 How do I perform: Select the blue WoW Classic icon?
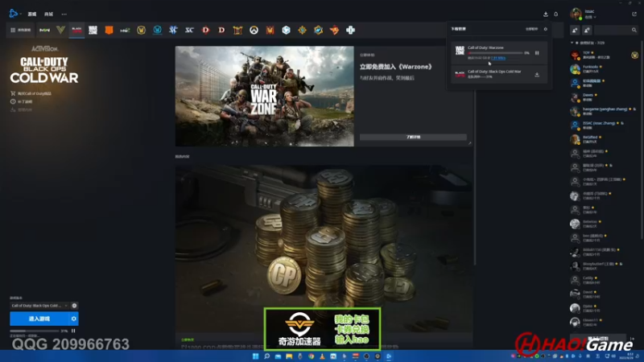click(x=157, y=30)
